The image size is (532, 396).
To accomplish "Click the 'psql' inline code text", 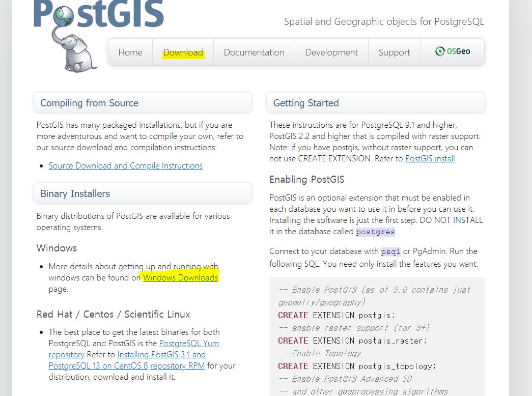I will pos(390,251).
